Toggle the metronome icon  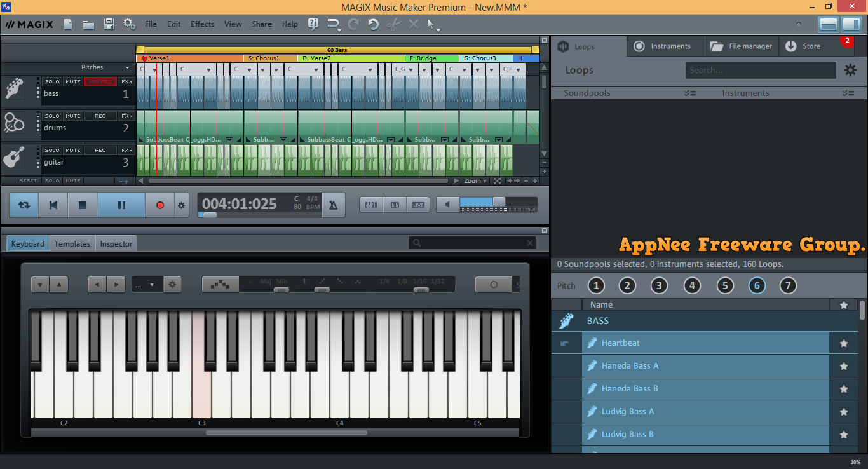pyautogui.click(x=333, y=205)
